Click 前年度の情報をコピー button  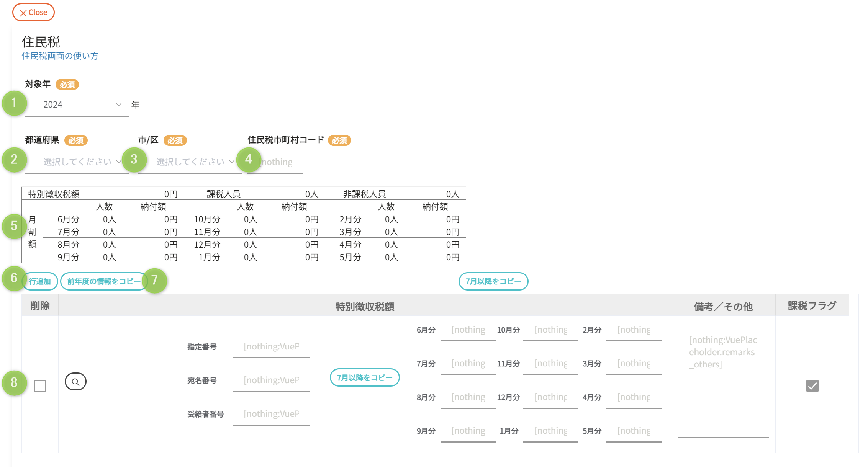(x=103, y=281)
